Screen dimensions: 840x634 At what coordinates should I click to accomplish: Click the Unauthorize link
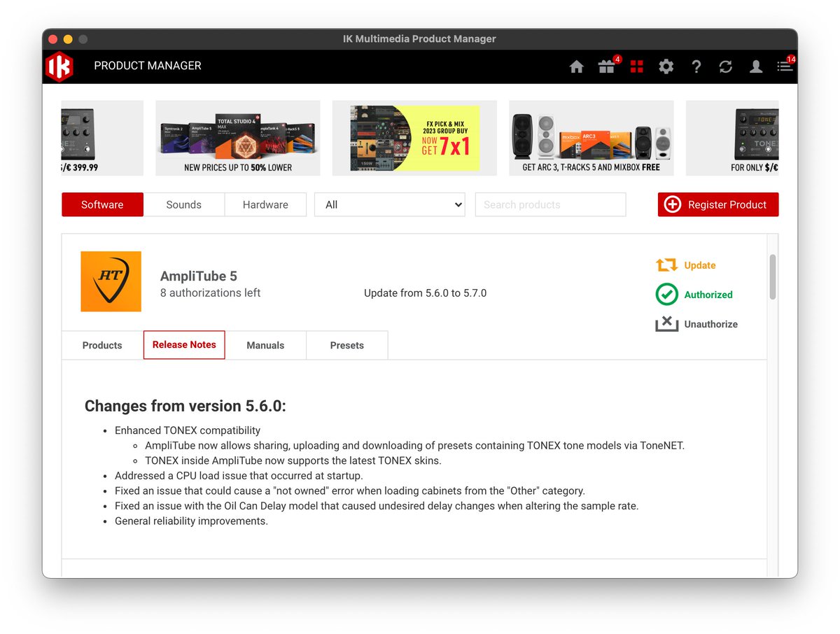(711, 324)
